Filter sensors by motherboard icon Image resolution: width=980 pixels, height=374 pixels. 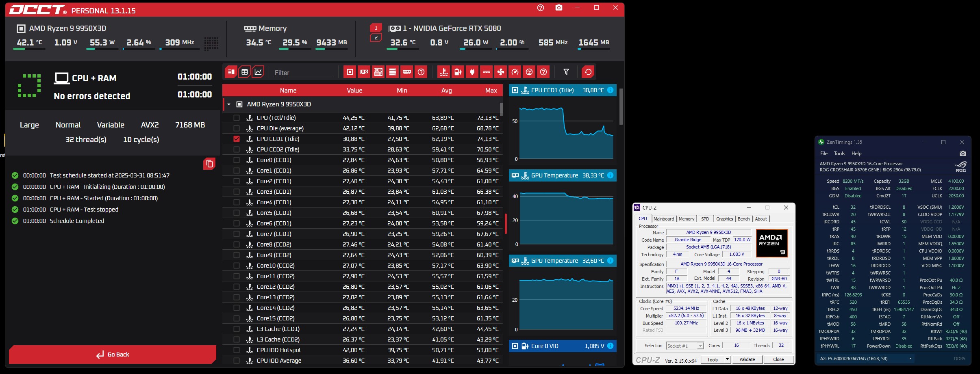378,72
